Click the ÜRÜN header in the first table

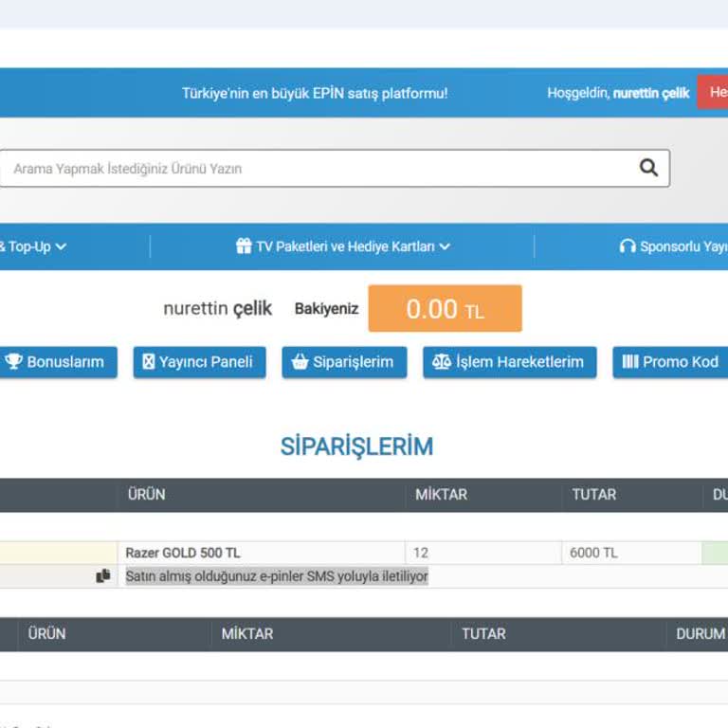pos(146,495)
